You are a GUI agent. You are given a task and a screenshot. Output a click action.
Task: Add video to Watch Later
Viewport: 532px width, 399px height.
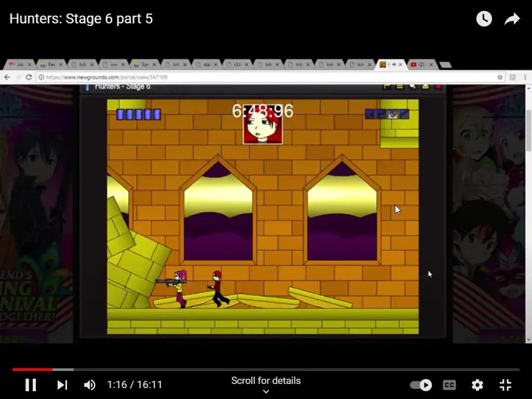click(484, 19)
